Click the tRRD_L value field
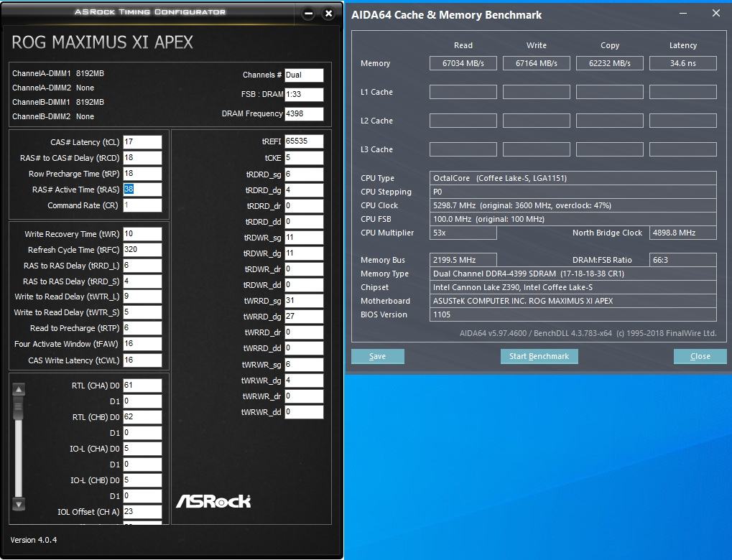 [x=142, y=266]
